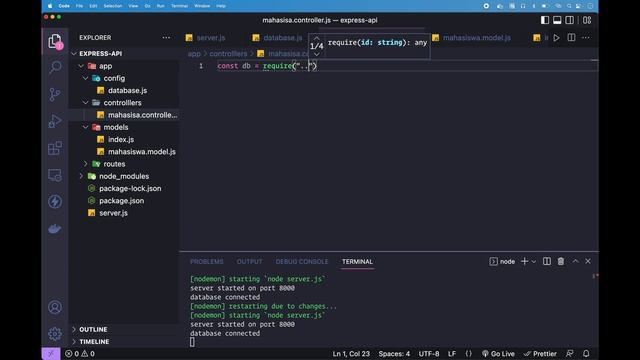Viewport: 640px width, 360px height.
Task: Open the Selection menu in menu bar
Action: coord(113,6)
